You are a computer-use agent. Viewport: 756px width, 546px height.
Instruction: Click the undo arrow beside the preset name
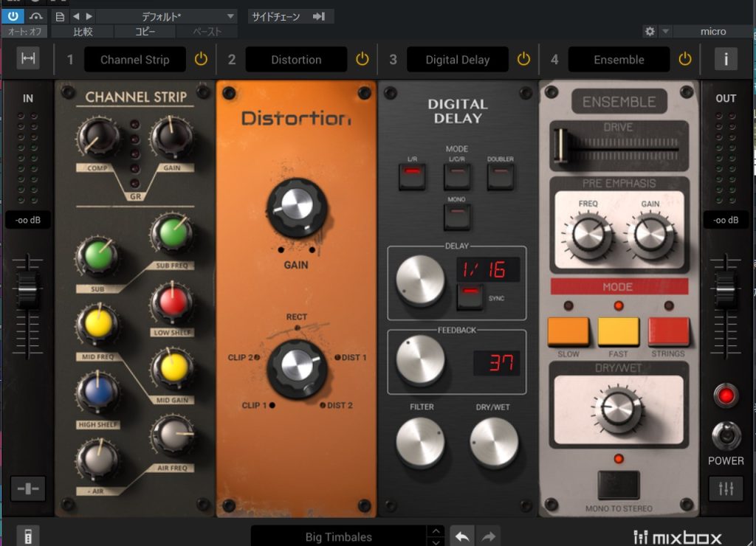click(462, 536)
